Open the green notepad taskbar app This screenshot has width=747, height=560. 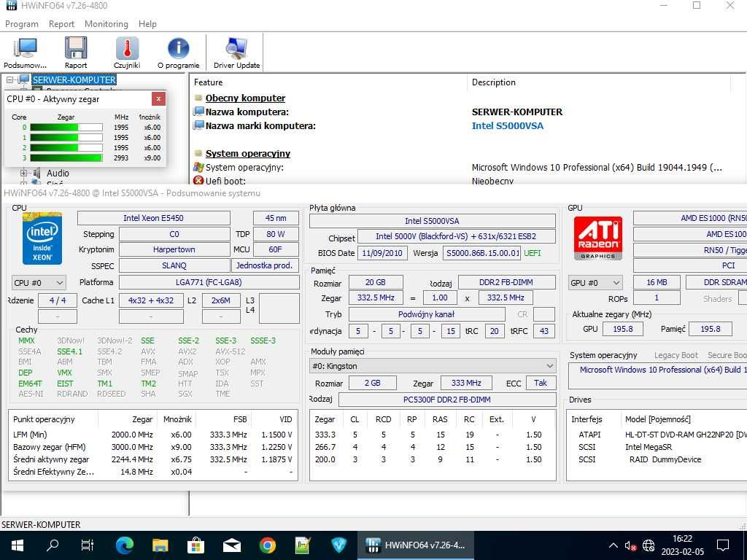point(303,545)
